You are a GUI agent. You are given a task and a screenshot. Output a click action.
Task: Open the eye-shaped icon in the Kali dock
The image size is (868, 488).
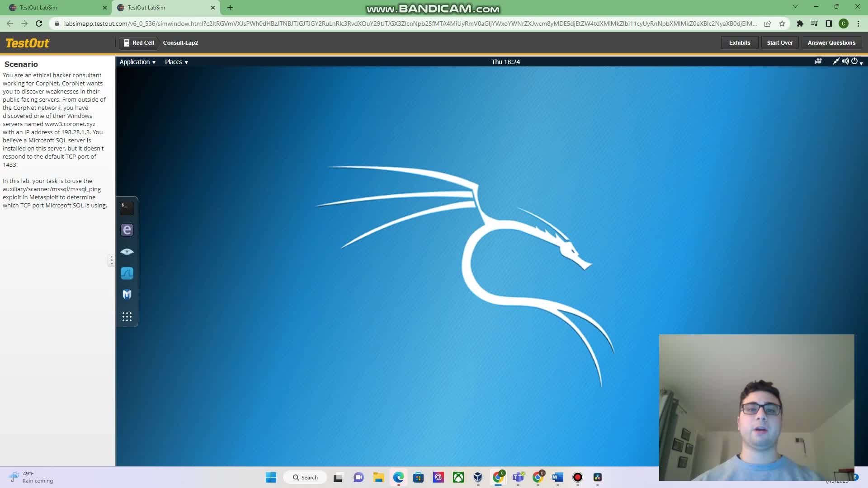(x=127, y=252)
